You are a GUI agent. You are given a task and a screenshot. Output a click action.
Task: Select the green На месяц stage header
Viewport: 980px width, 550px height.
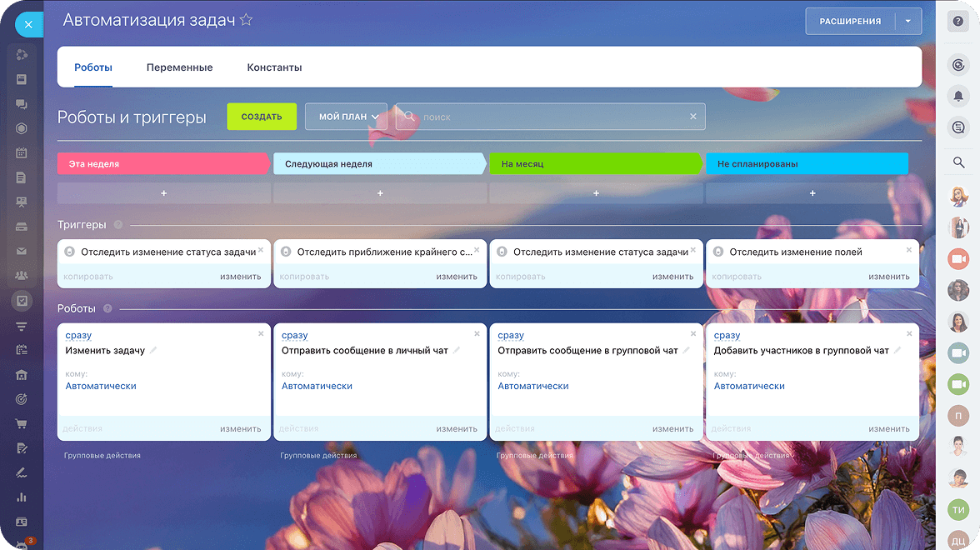pos(596,163)
